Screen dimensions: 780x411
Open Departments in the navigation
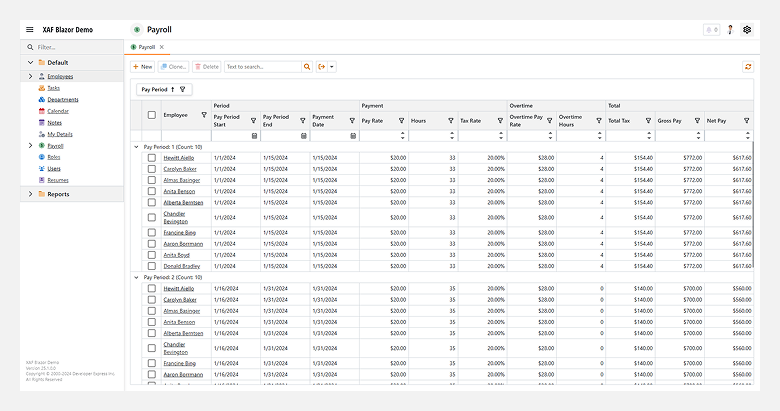point(62,99)
